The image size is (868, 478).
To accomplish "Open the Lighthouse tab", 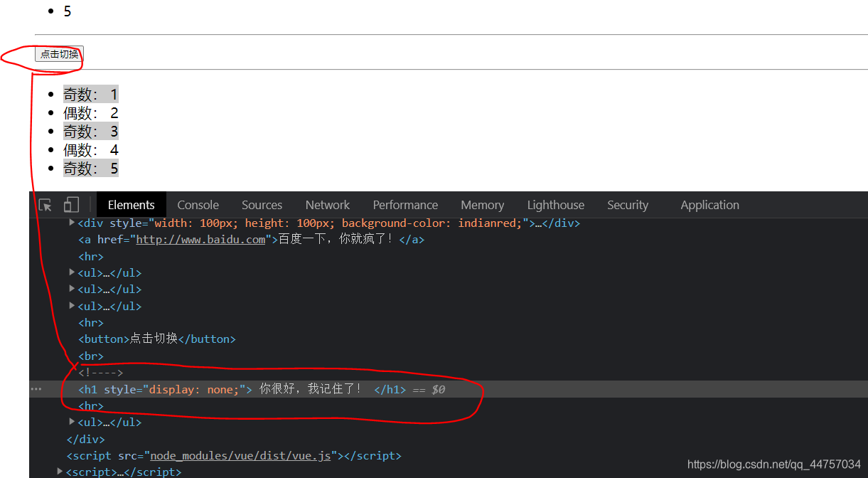I will [x=556, y=205].
